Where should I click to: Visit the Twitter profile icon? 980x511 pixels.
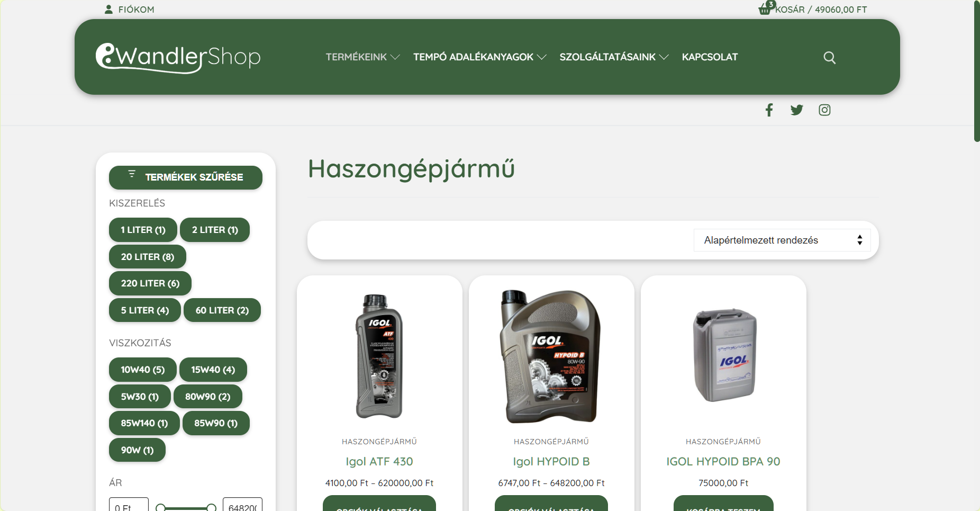pos(796,110)
